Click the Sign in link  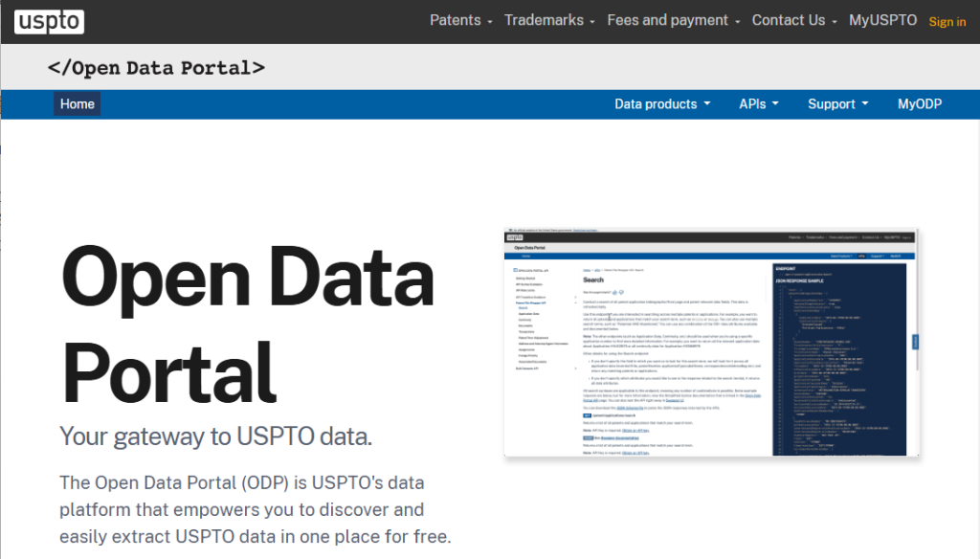click(947, 22)
